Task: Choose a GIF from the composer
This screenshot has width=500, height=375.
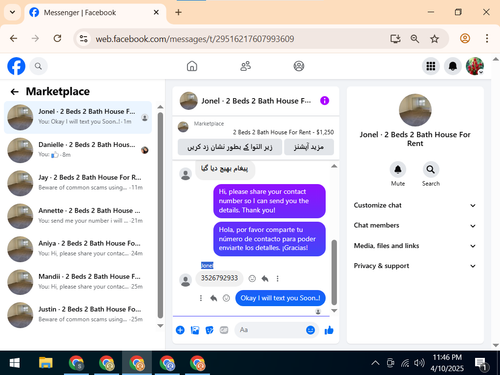Action: click(224, 330)
